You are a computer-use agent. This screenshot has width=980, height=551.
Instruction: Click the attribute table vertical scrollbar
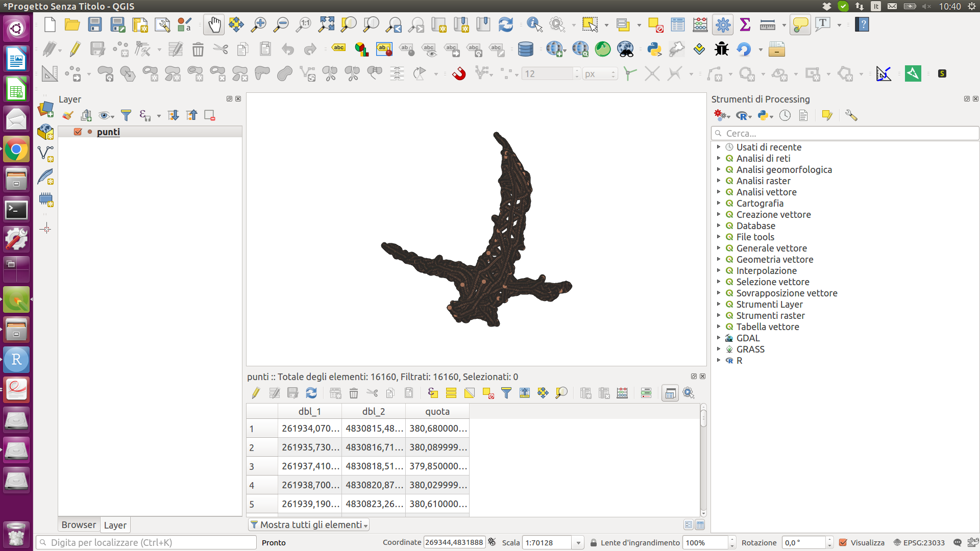click(x=703, y=459)
